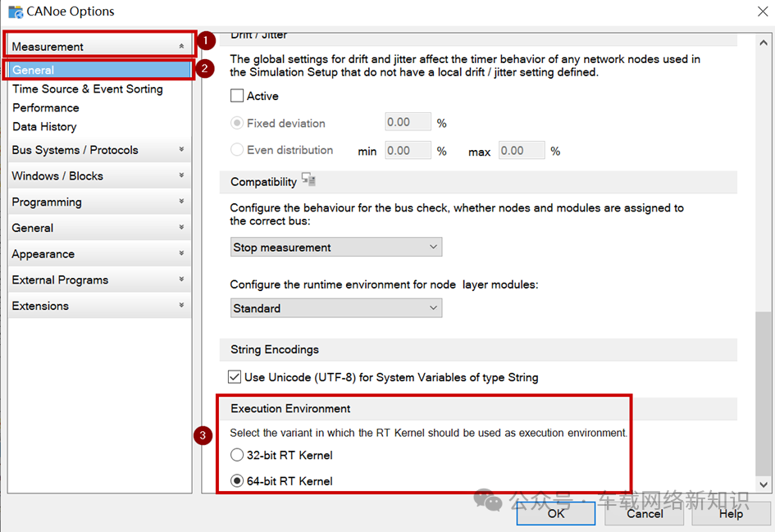Open the Data History page
The height and width of the screenshot is (532, 775).
click(x=44, y=126)
